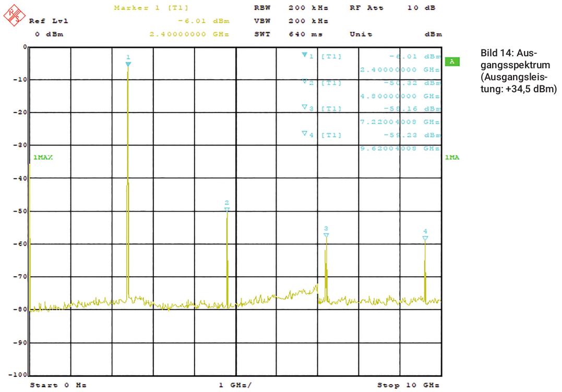Screen dimensions: 562x392
Task: Click the Rohde & Schwarz logo icon
Action: (14, 14)
